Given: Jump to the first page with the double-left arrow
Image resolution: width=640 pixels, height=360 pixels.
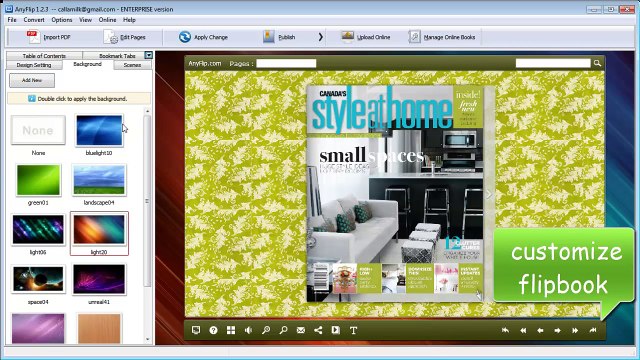Looking at the screenshot, I should (x=523, y=330).
